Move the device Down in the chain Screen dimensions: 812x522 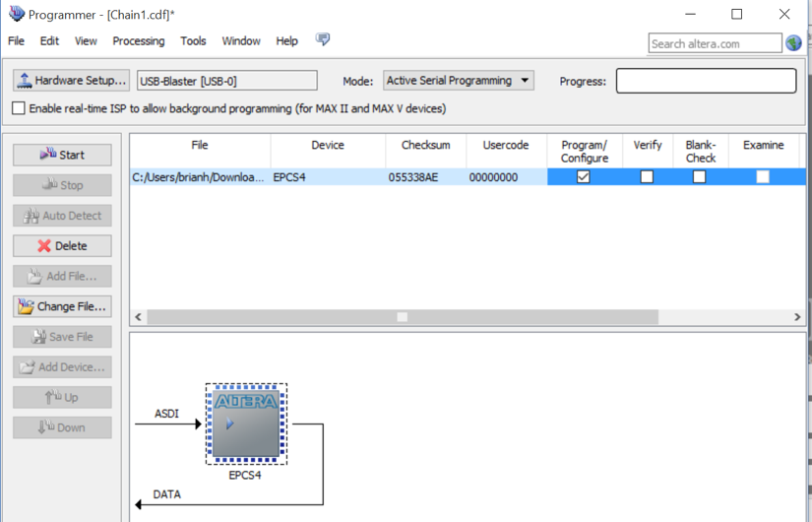coord(62,427)
